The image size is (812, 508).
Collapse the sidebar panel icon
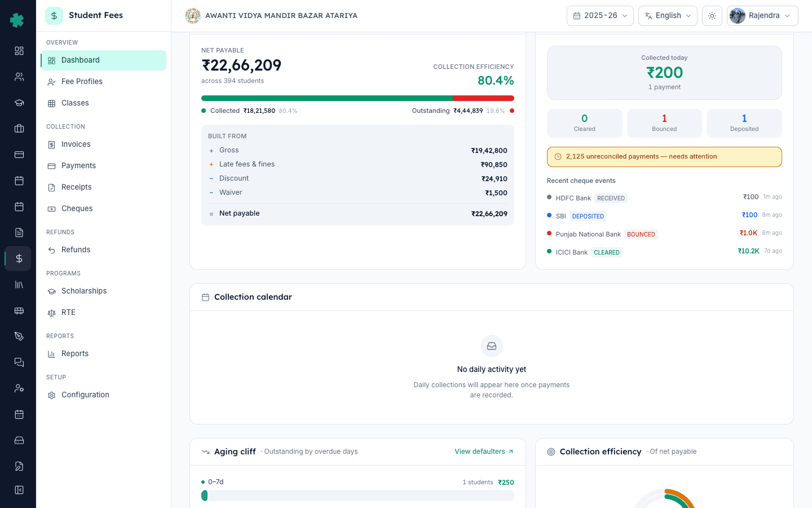click(x=19, y=490)
